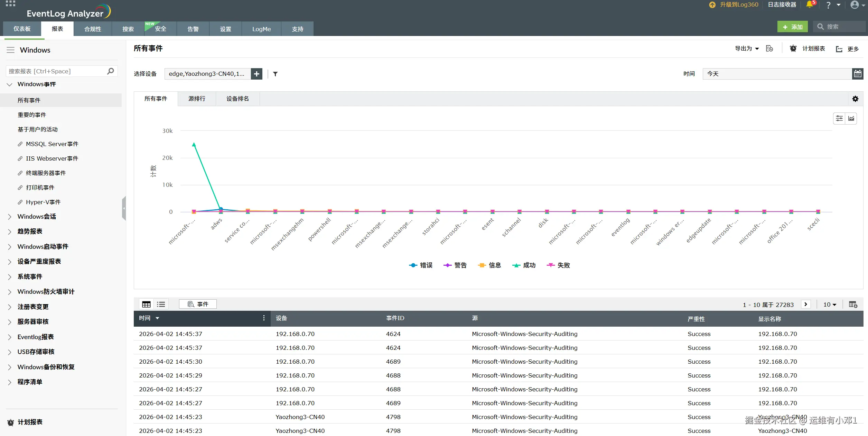Toggle the 错误 legend color marker
The image size is (868, 436).
(x=413, y=265)
